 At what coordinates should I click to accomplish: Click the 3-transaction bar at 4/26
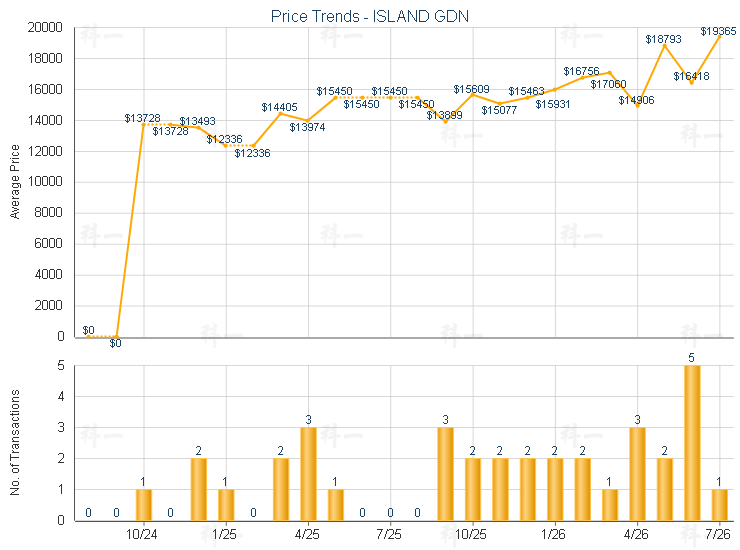click(637, 474)
